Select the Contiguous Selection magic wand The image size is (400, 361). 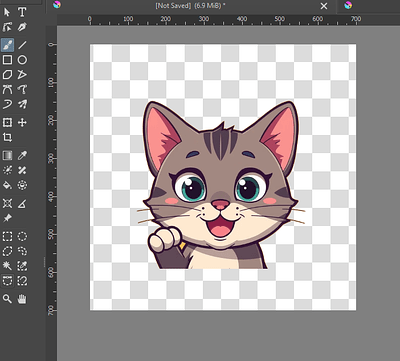(7, 266)
